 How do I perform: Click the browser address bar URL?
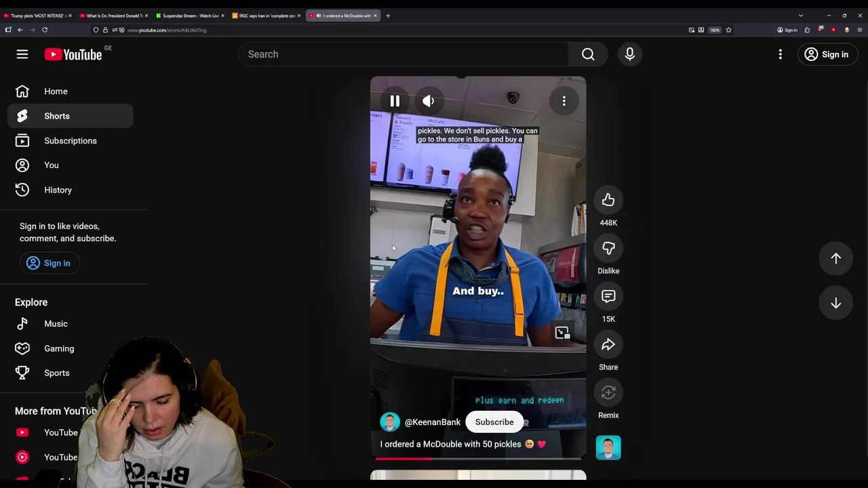167,30
